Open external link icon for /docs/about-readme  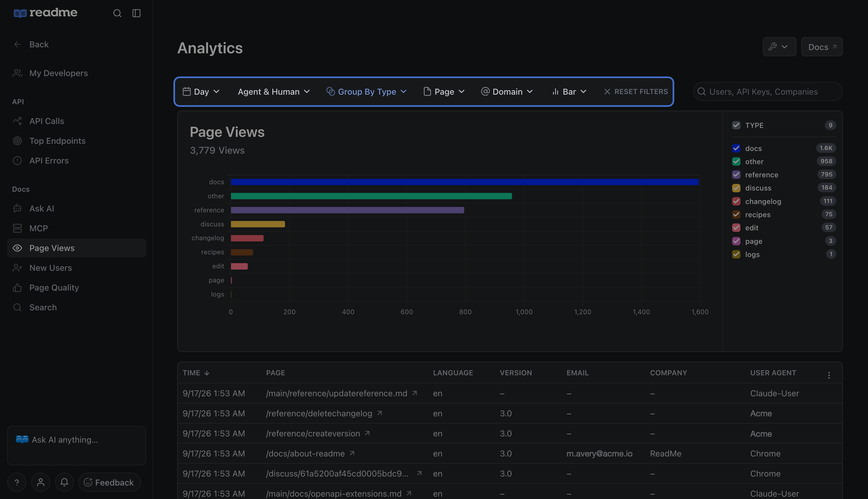(x=352, y=453)
